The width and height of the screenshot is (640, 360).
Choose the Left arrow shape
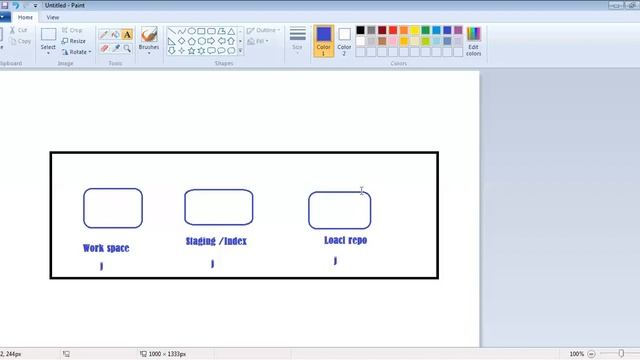[x=221, y=41]
